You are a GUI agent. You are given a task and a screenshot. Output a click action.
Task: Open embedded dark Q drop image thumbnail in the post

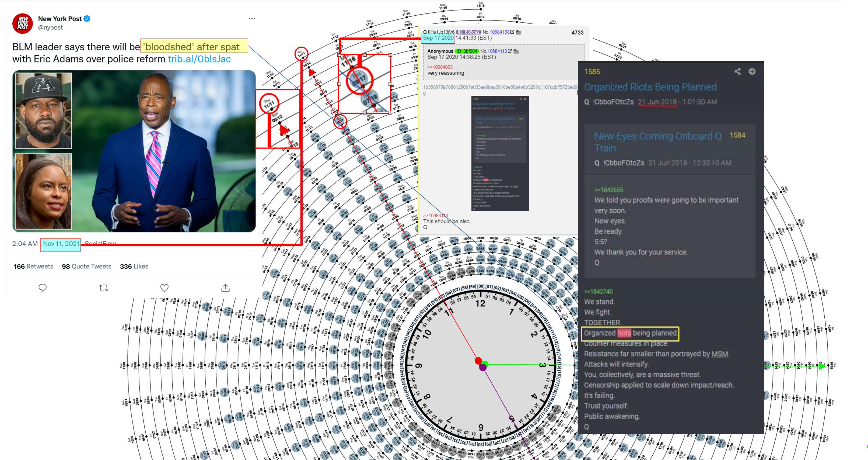(x=500, y=153)
